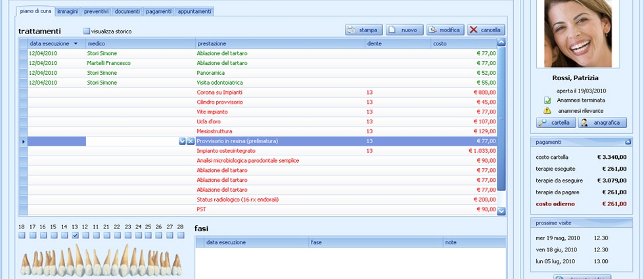644x279 pixels.
Task: Clear medico field with X icon
Action: [190, 141]
